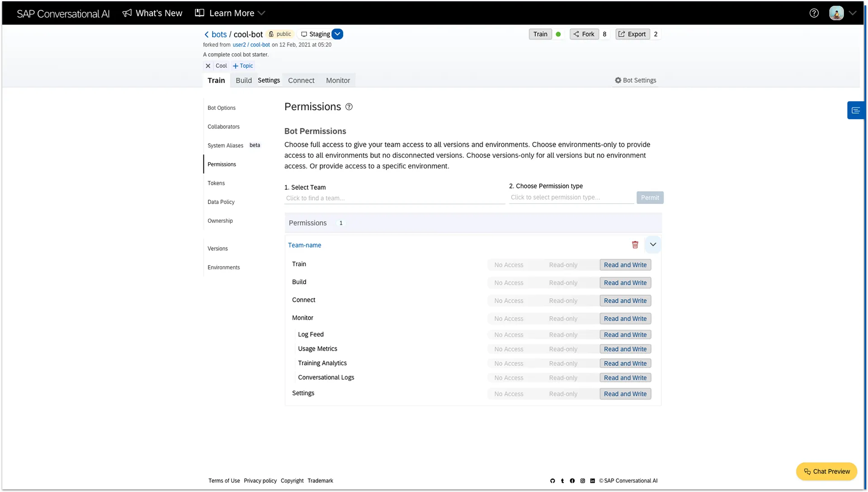Open Chat Preview
The width and height of the screenshot is (868, 492).
[x=826, y=472]
